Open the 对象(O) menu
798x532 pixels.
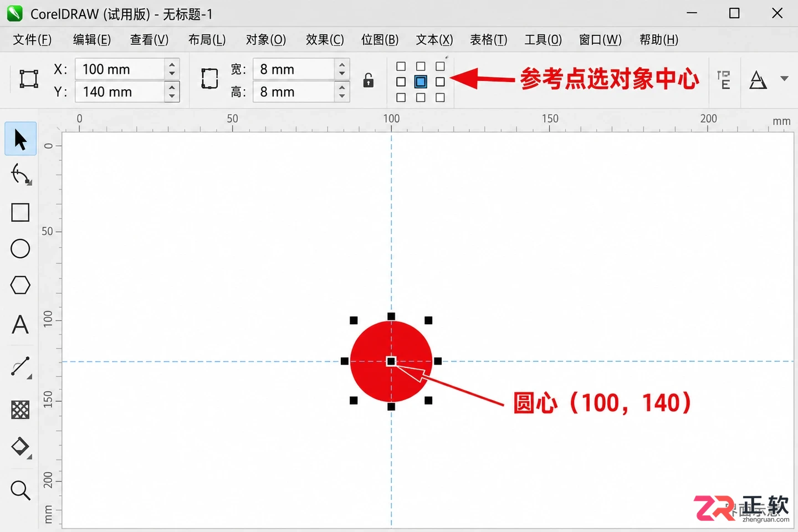point(266,40)
